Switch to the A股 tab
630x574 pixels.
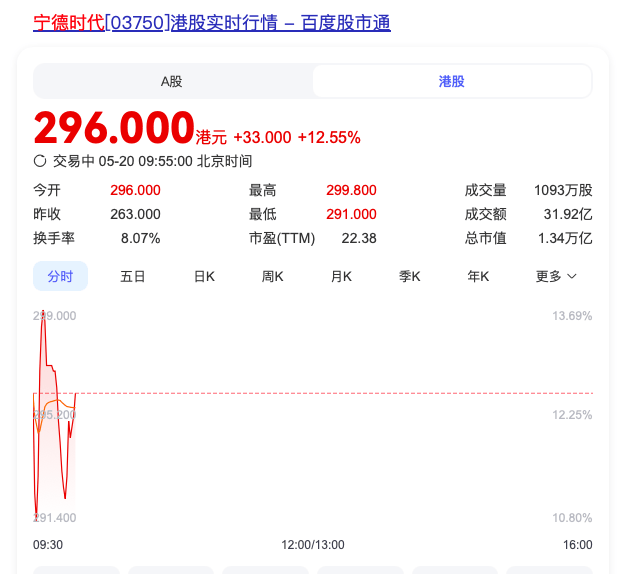click(172, 81)
